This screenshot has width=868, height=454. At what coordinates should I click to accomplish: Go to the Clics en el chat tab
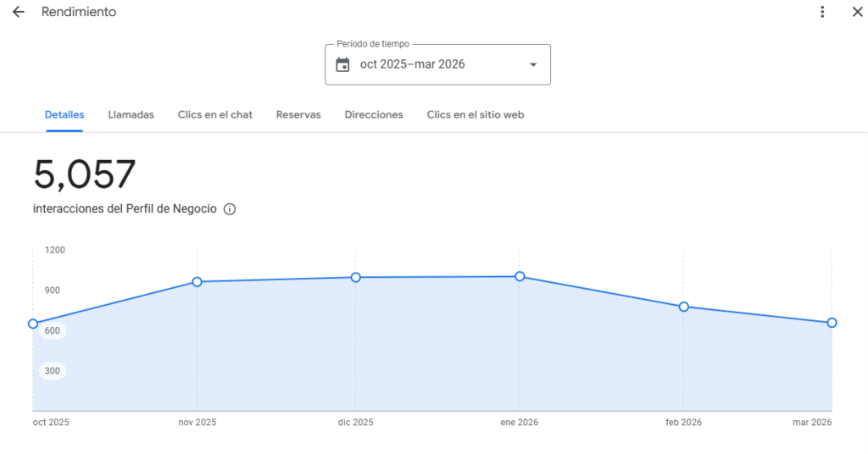point(215,114)
